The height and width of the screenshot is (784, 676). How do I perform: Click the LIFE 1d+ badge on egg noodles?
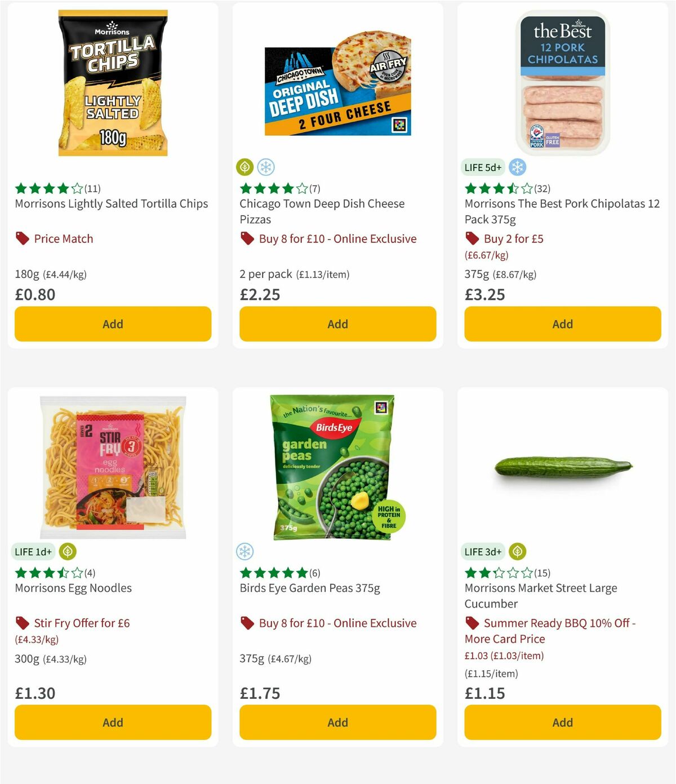33,552
